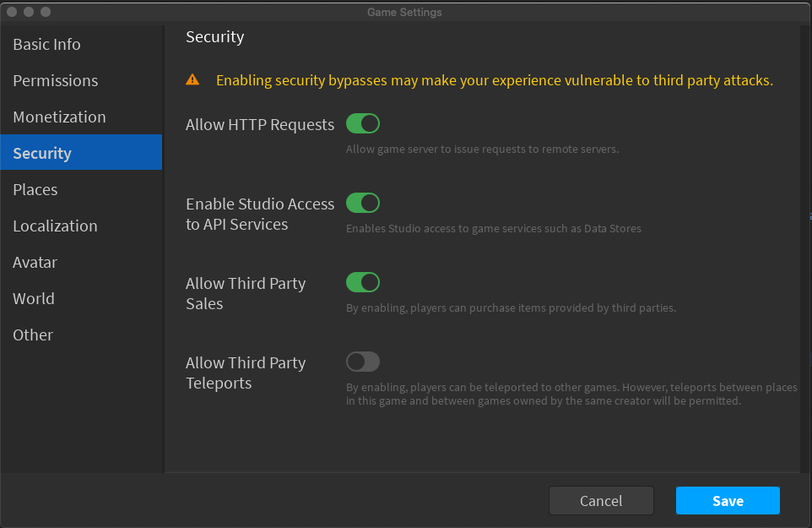Open the Avatar settings page
Viewport: 812px width, 528px height.
35,263
